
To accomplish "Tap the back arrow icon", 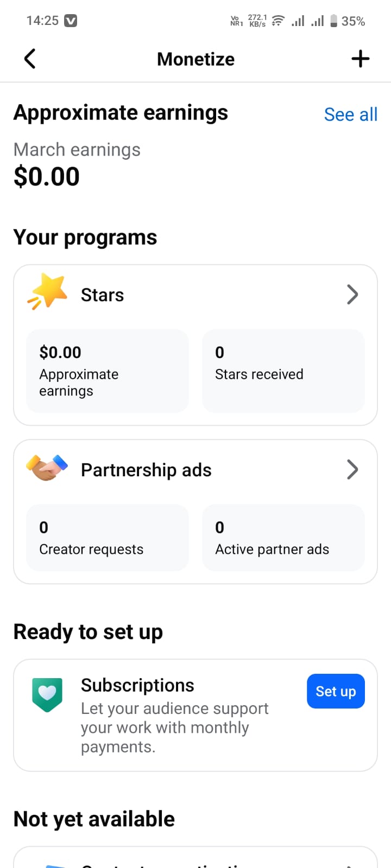I will click(x=30, y=59).
